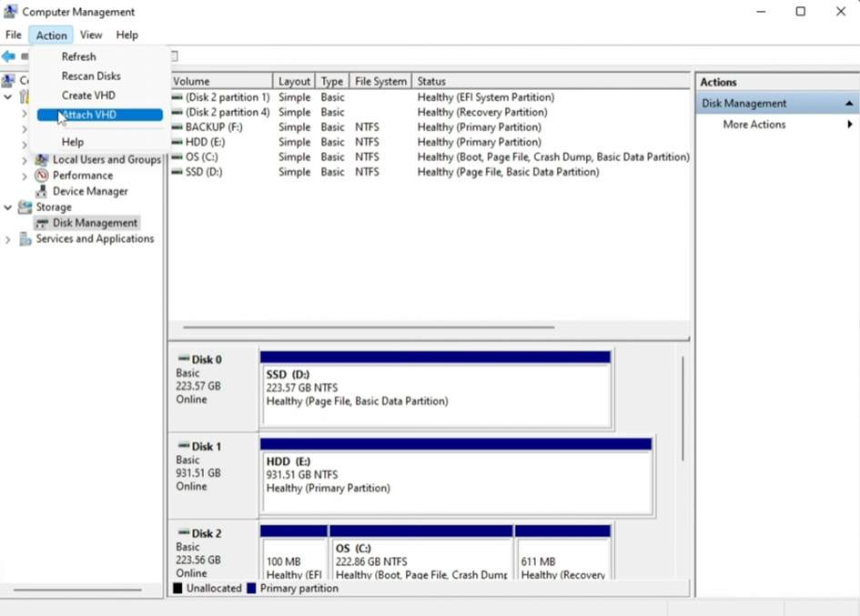Select Attach VHD from Action menu
Image resolution: width=860 pixels, height=616 pixels.
tap(89, 116)
